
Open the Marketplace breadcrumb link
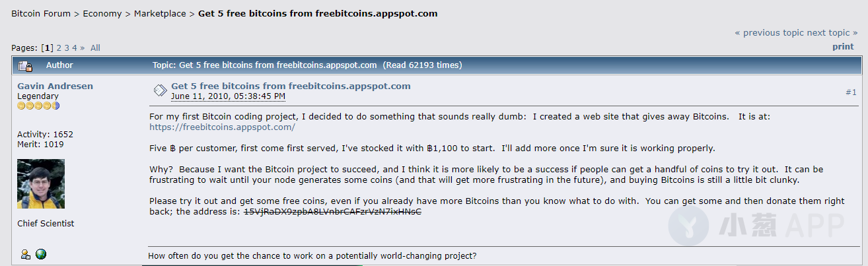(160, 13)
